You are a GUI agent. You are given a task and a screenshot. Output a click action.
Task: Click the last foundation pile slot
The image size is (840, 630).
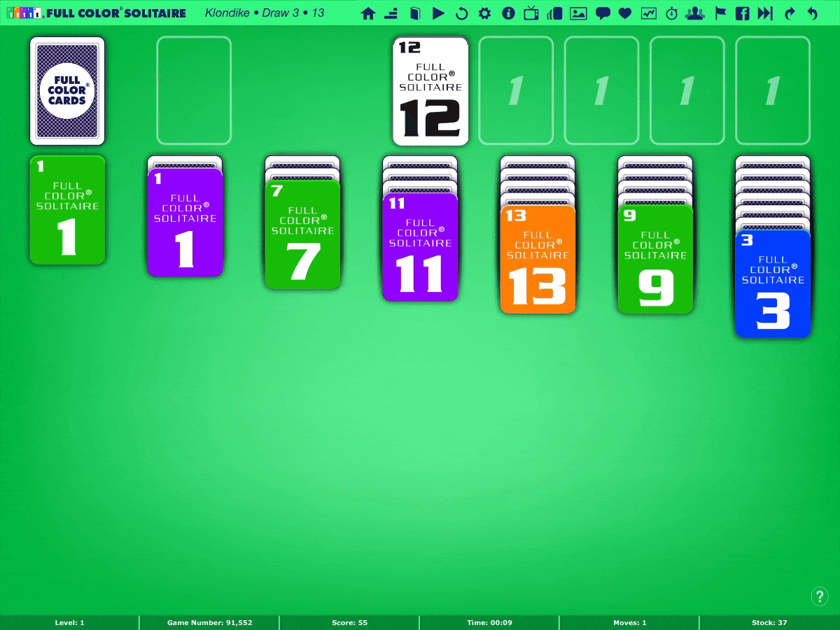tap(773, 91)
